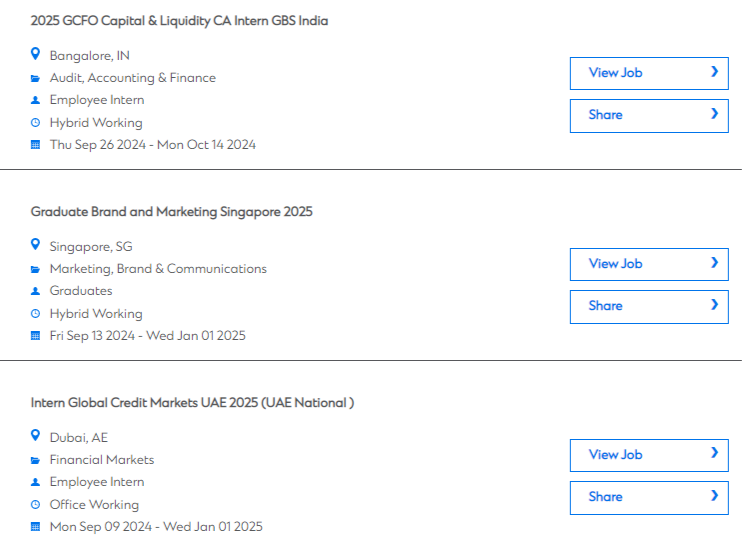The height and width of the screenshot is (544, 743).
Task: Open Graduate Brand and Marketing Singapore 2025 title
Action: [x=172, y=212]
